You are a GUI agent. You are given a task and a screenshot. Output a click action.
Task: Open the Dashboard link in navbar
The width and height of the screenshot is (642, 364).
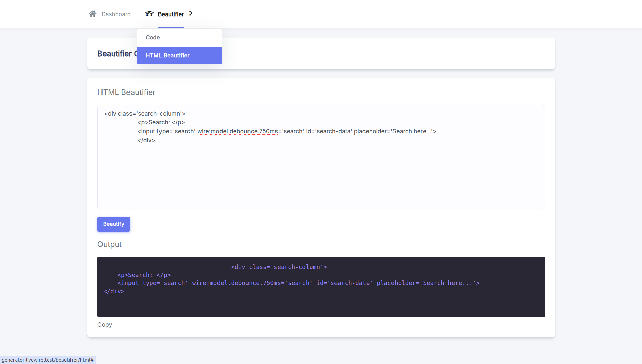click(x=116, y=14)
